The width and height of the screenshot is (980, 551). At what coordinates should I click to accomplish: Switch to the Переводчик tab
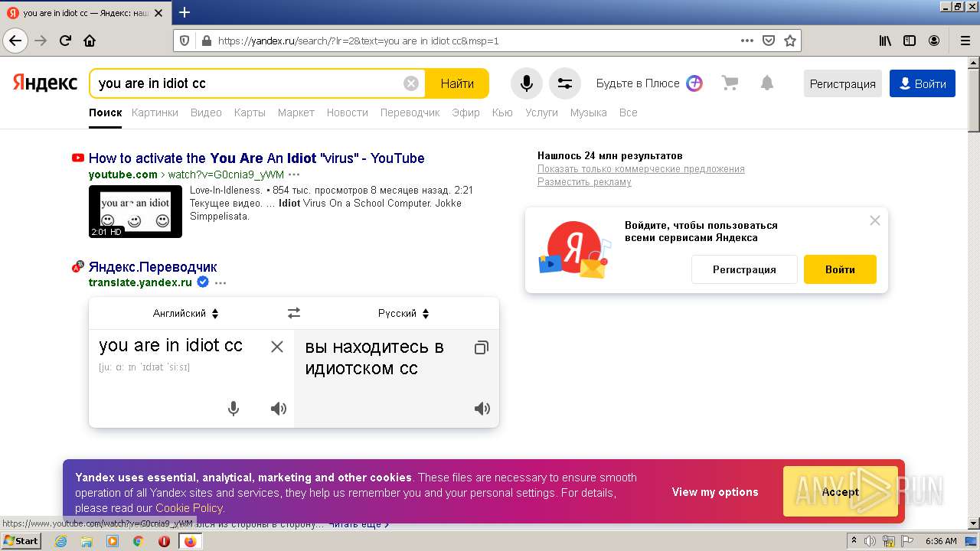[x=410, y=112]
